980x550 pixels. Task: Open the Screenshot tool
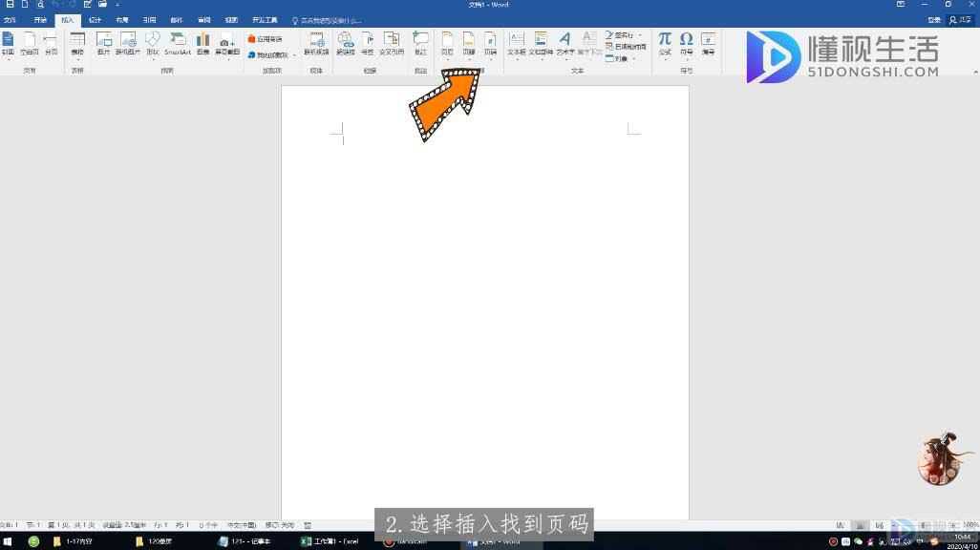227,44
